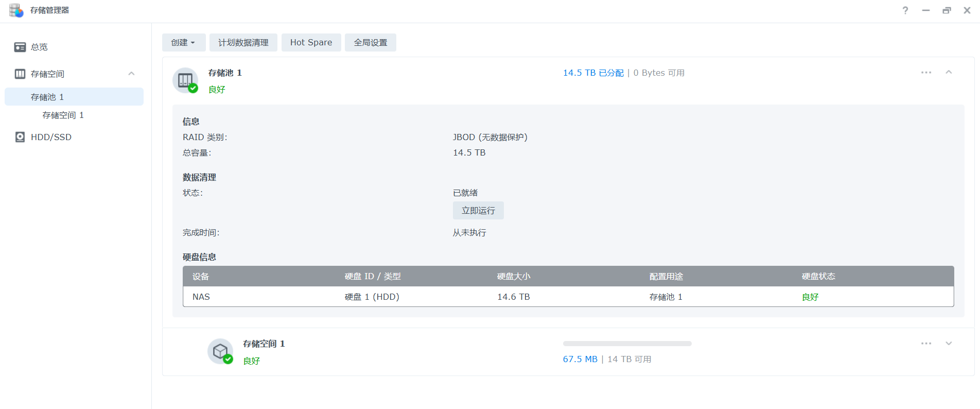980x409 pixels.
Task: Open help with the question mark icon
Action: pos(905,10)
